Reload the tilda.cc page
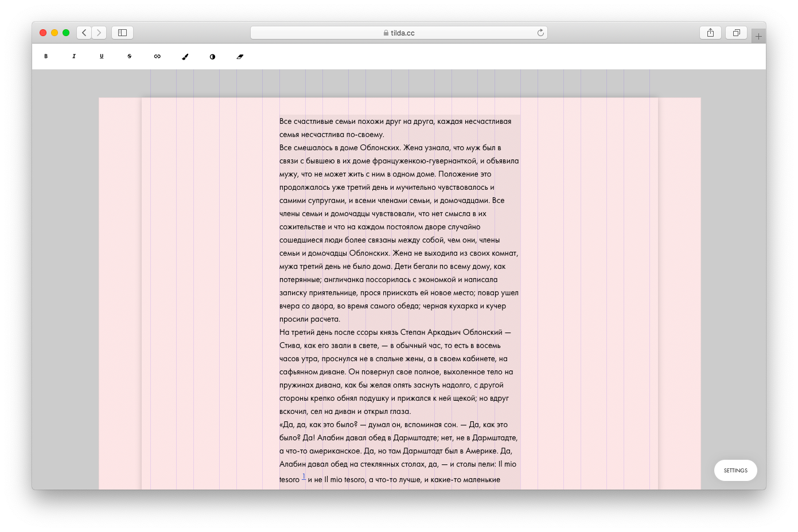 click(540, 33)
